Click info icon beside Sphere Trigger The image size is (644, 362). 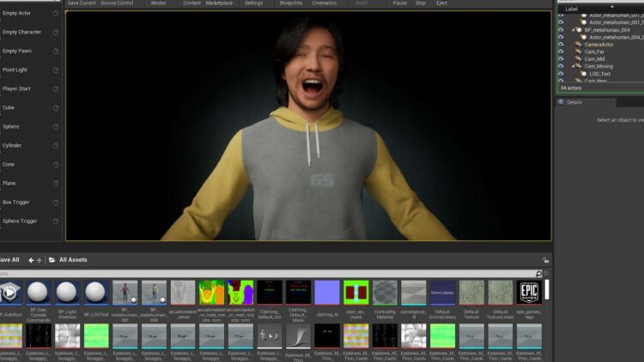56,221
